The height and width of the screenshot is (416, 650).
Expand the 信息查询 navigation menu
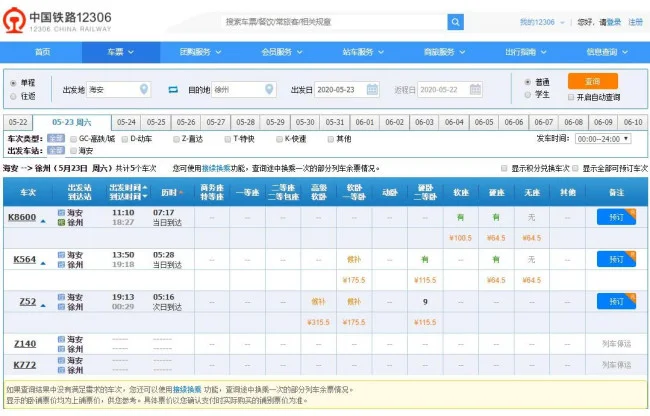click(606, 52)
